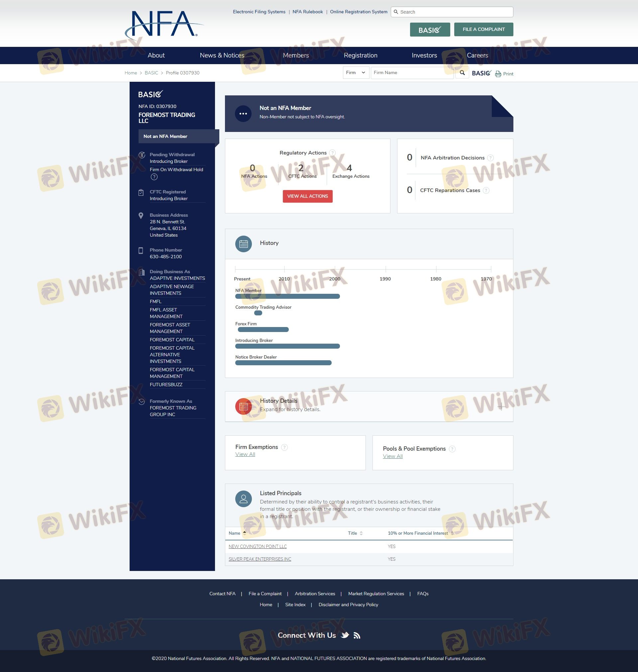
Task: Click the Print printer icon
Action: click(498, 74)
